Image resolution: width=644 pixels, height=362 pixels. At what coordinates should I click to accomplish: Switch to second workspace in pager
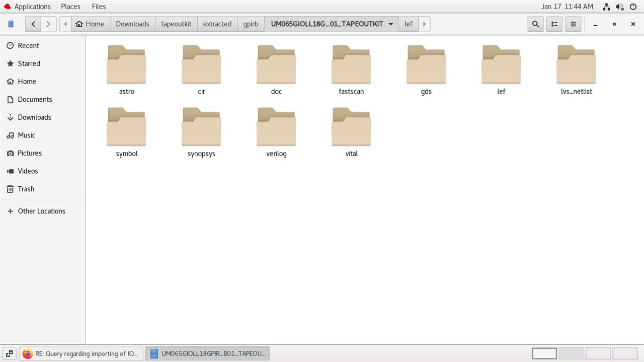coord(571,353)
